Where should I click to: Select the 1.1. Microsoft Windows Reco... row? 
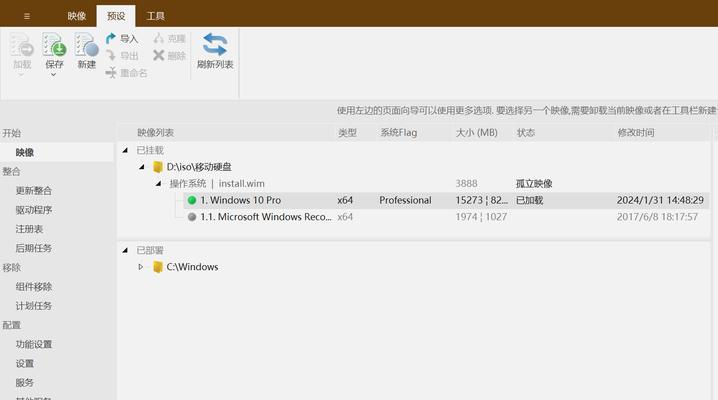pos(446,217)
